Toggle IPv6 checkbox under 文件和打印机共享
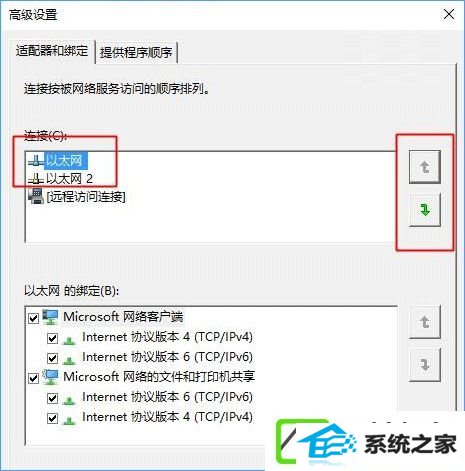465x471 pixels. [x=52, y=398]
